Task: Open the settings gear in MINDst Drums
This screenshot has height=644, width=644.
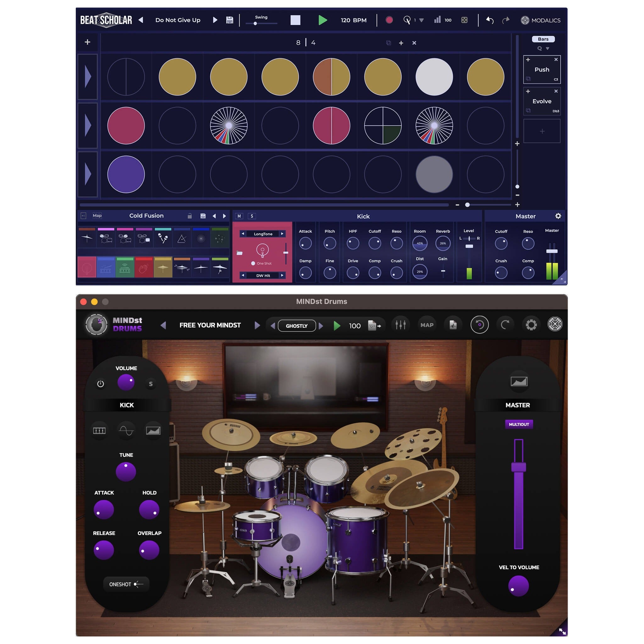Action: click(x=531, y=324)
